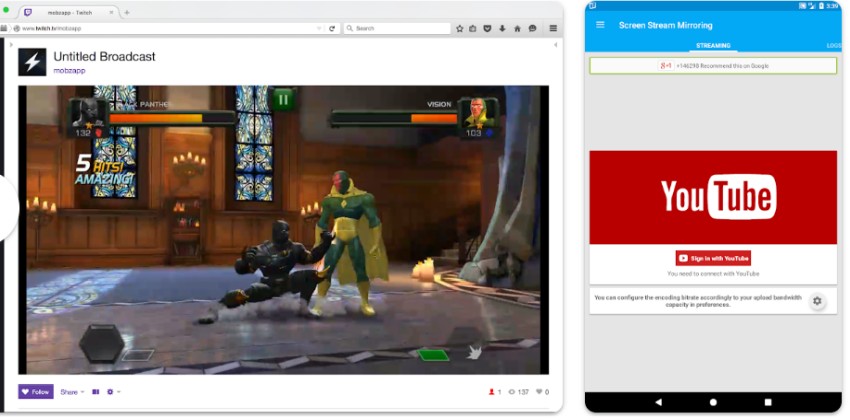Collapse the right chat panel arrow
The image size is (850, 420).
(556, 45)
